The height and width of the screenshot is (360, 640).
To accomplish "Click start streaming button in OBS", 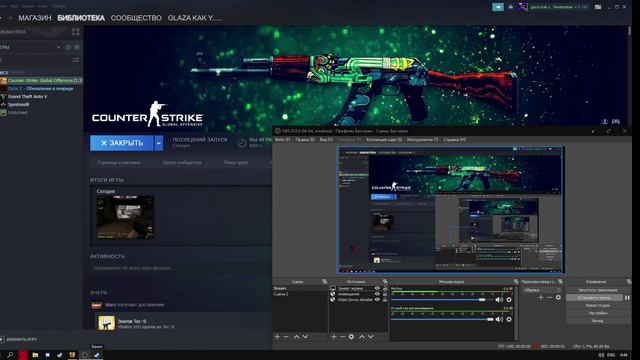I will coord(598,290).
